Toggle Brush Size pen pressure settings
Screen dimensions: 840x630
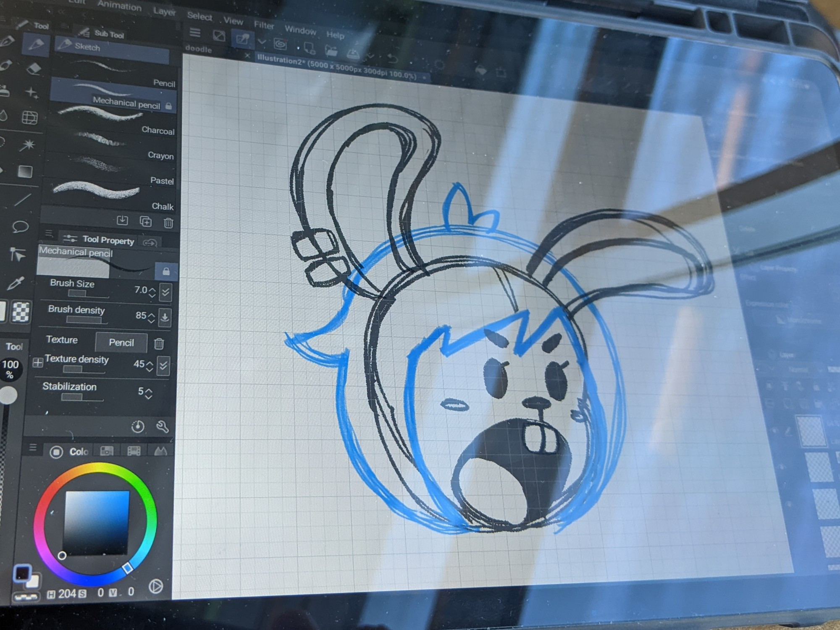tap(165, 292)
